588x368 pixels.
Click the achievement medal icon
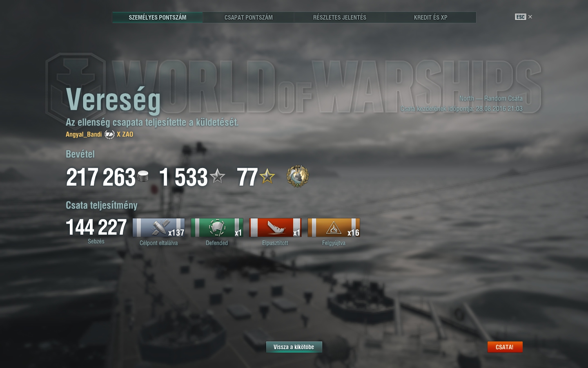coord(298,176)
